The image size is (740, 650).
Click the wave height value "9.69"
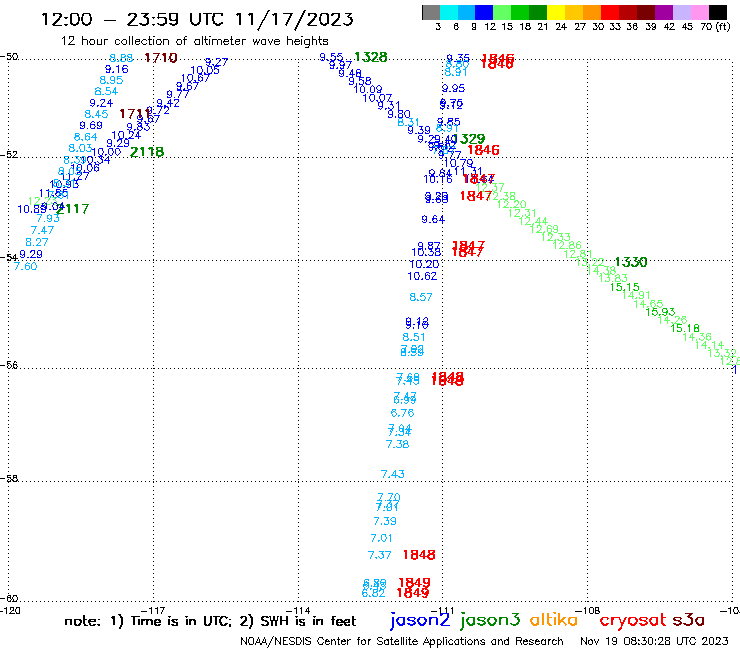click(91, 126)
